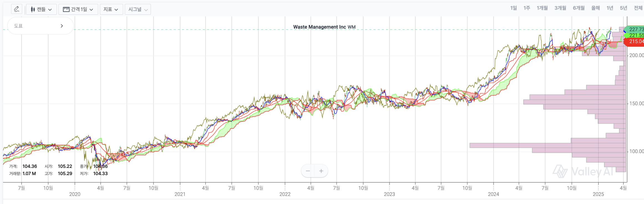Open the 캔들 chart type dropdown
Screen dimensions: 644x204
click(x=41, y=9)
